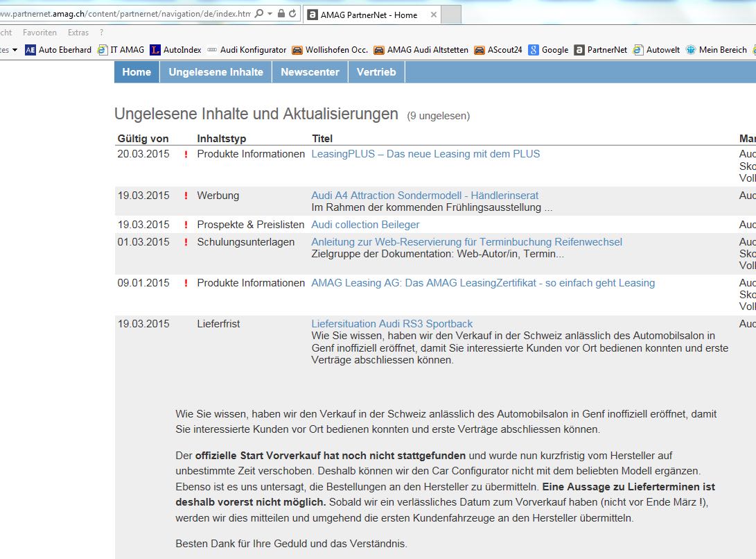Click the security lock icon in address bar

pos(281,14)
